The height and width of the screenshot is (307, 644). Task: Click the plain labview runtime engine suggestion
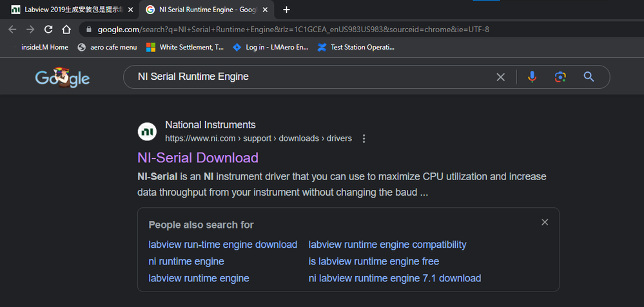199,278
